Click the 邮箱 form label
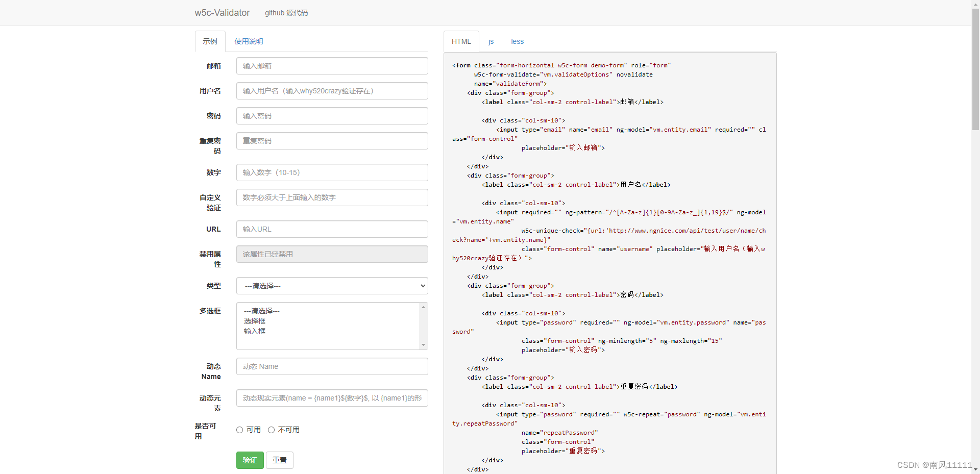The height and width of the screenshot is (474, 980). coord(213,66)
